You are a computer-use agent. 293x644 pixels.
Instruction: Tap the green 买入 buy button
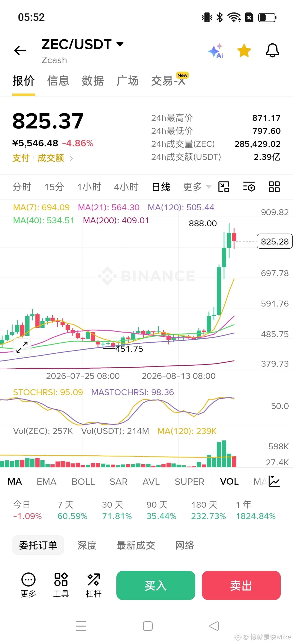click(x=156, y=585)
